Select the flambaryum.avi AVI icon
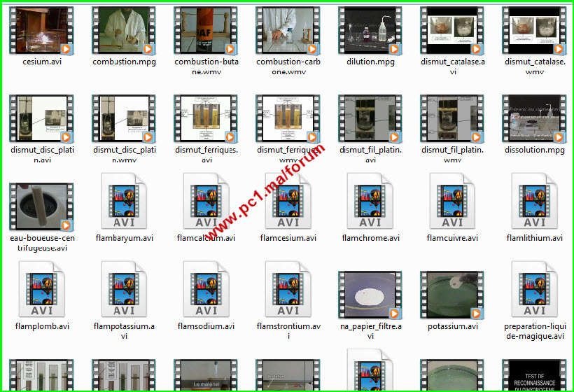The width and height of the screenshot is (574, 392). [124, 202]
